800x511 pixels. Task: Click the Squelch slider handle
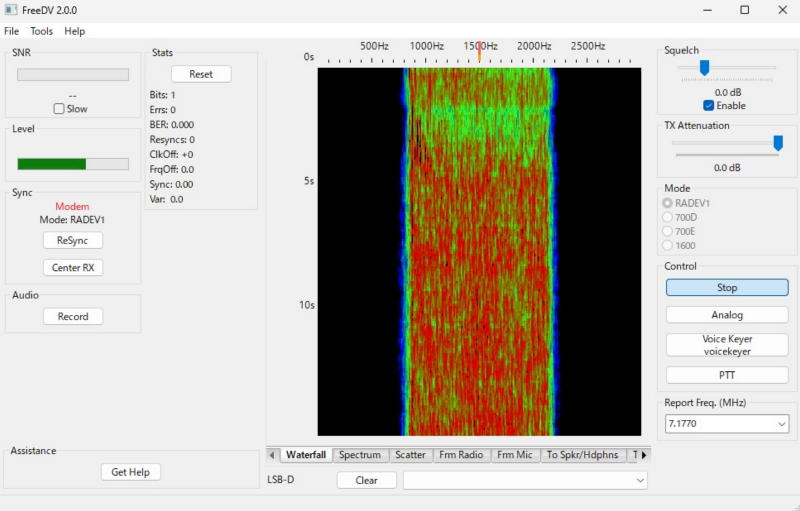tap(704, 68)
